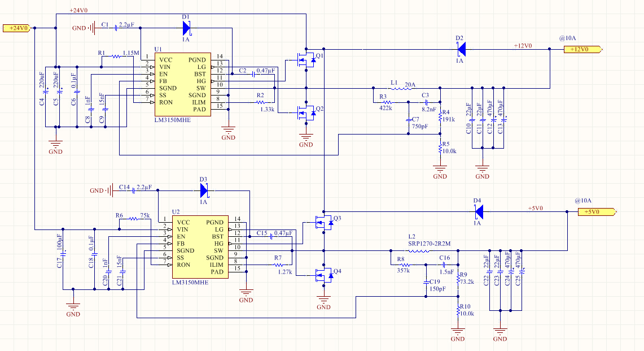The height and width of the screenshot is (351, 644).
Task: Select the U2 LM3150MHE chip body
Action: click(x=200, y=247)
